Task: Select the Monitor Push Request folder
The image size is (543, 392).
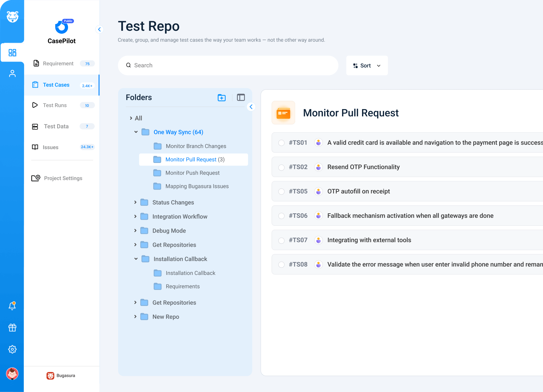Action: click(x=192, y=173)
